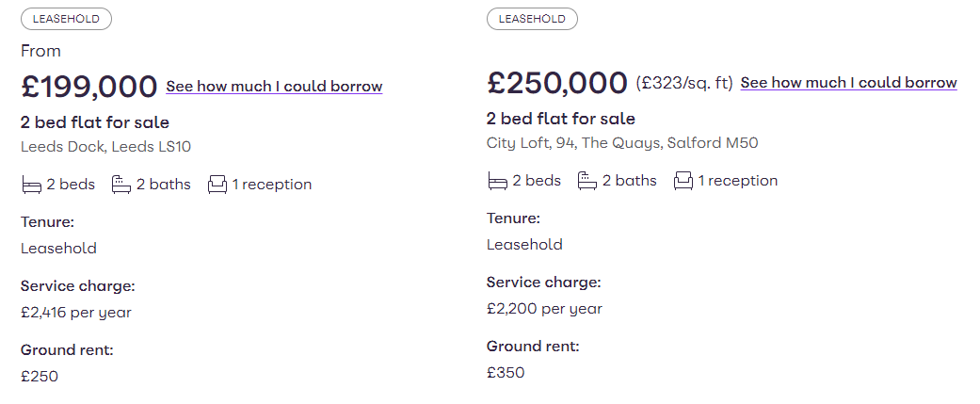Click the £323/sq. ft price note
Screen dimensions: 980x404
[x=684, y=83]
